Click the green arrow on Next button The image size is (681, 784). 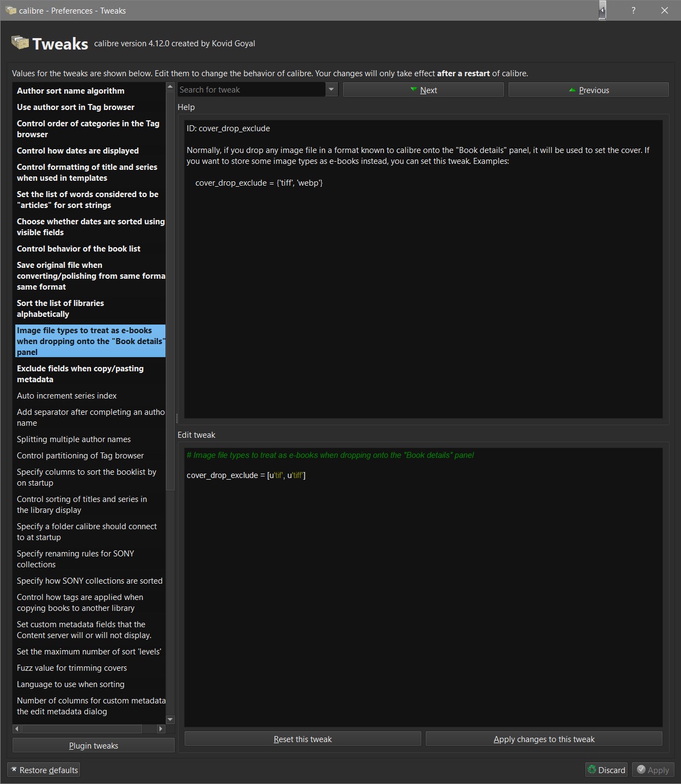point(414,90)
